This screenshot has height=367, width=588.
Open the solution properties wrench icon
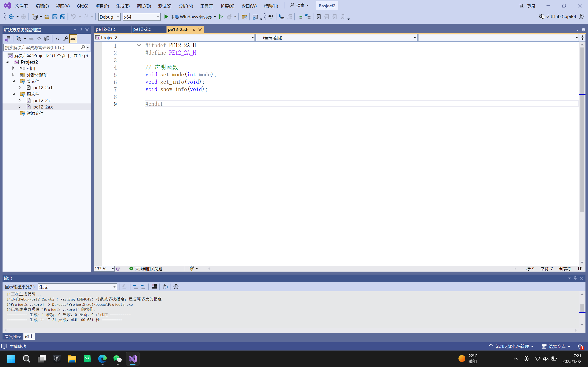tap(65, 39)
